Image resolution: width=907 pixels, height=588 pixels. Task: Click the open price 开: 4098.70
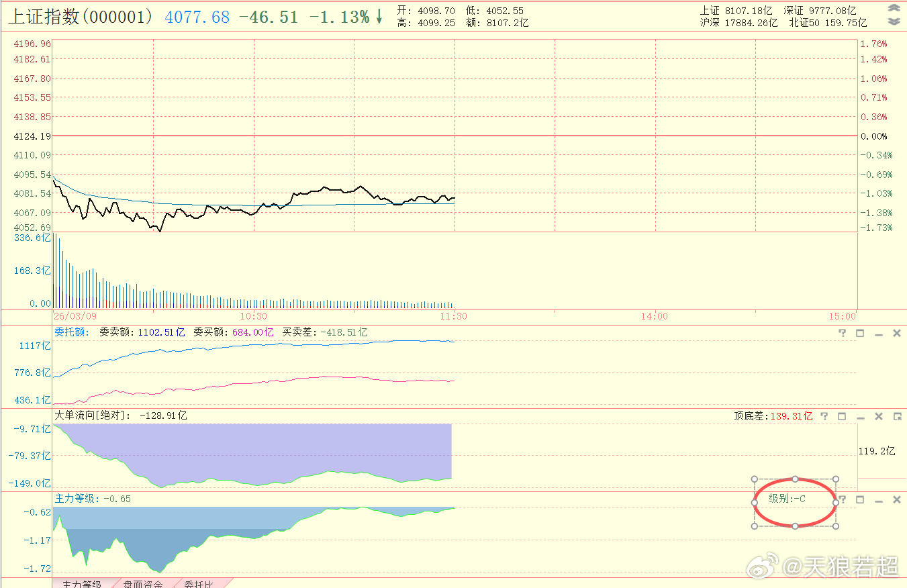point(426,11)
